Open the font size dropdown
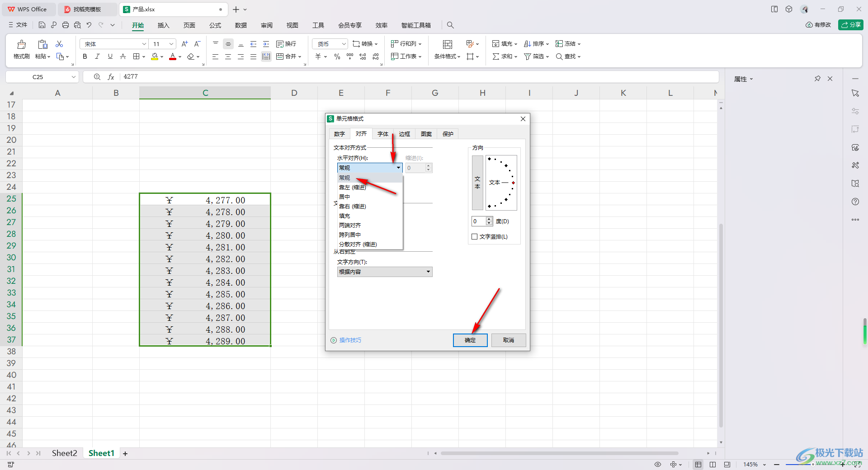The height and width of the screenshot is (470, 868). pyautogui.click(x=171, y=44)
